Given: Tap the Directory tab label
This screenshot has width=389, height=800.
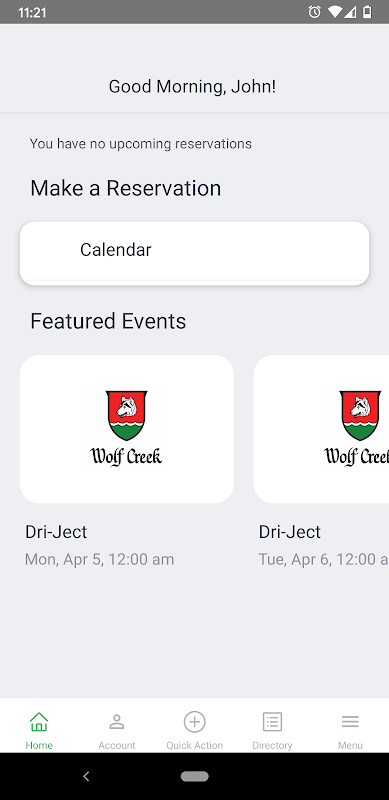Looking at the screenshot, I should (x=272, y=745).
